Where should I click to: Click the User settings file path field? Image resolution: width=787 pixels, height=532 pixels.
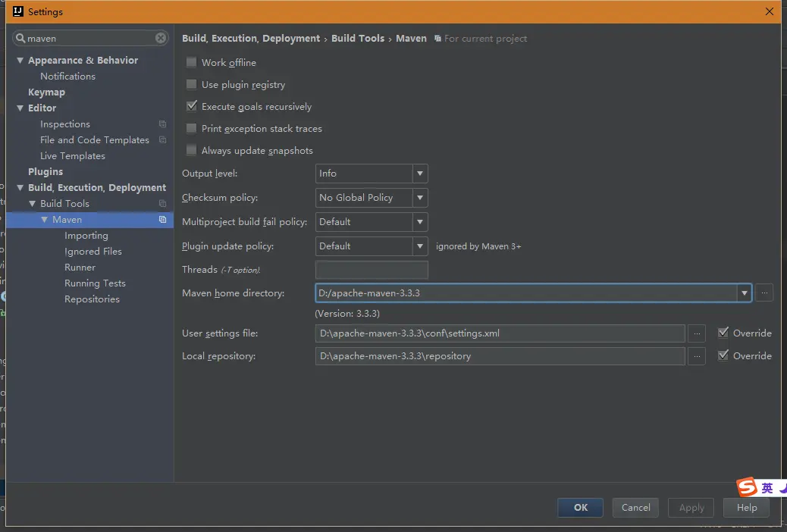[x=500, y=333]
